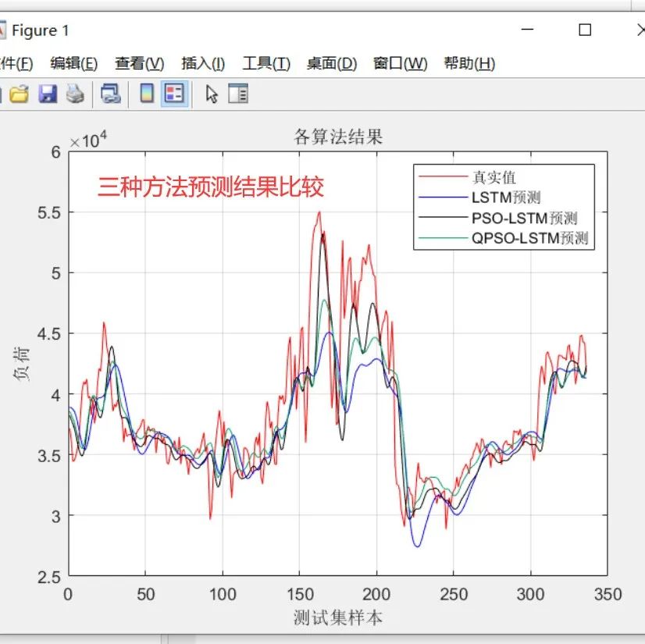Click the QPSO-LSTM预测 legend entry
Image resolution: width=645 pixels, height=644 pixels.
point(529,239)
